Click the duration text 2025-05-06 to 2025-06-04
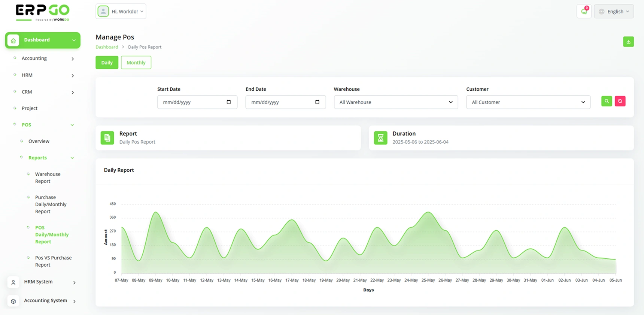Screen dimensions: 644x315 tap(420, 142)
